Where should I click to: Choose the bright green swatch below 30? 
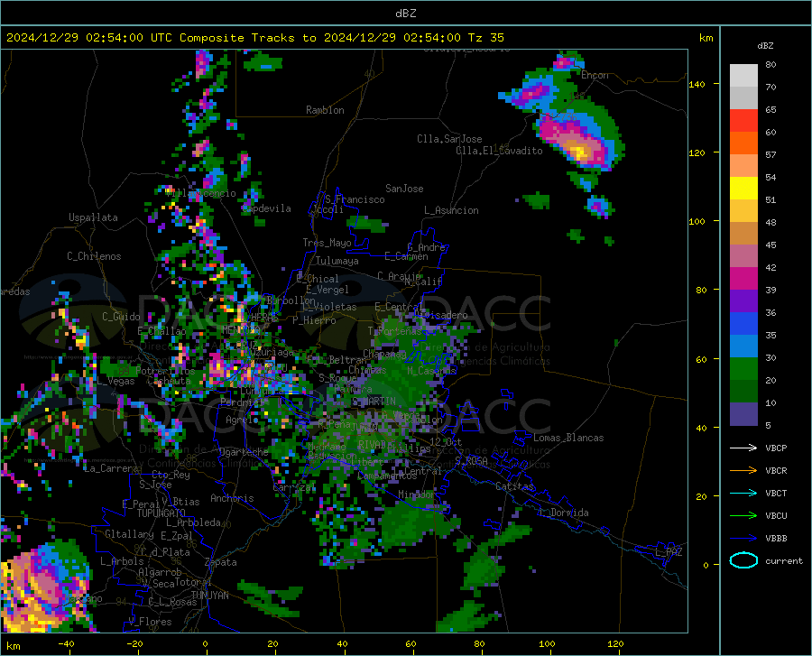[x=743, y=369]
